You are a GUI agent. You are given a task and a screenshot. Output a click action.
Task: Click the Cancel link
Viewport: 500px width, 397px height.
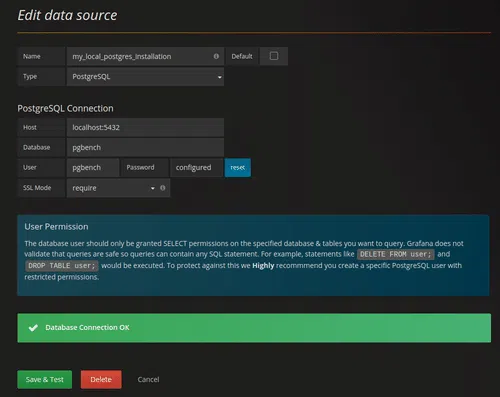[x=148, y=380]
